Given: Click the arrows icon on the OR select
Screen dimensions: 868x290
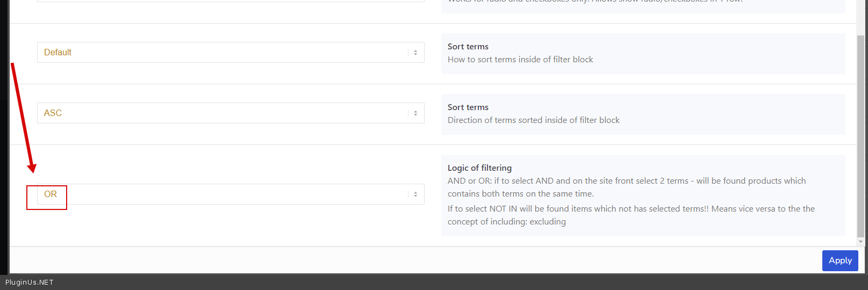Looking at the screenshot, I should (x=415, y=194).
